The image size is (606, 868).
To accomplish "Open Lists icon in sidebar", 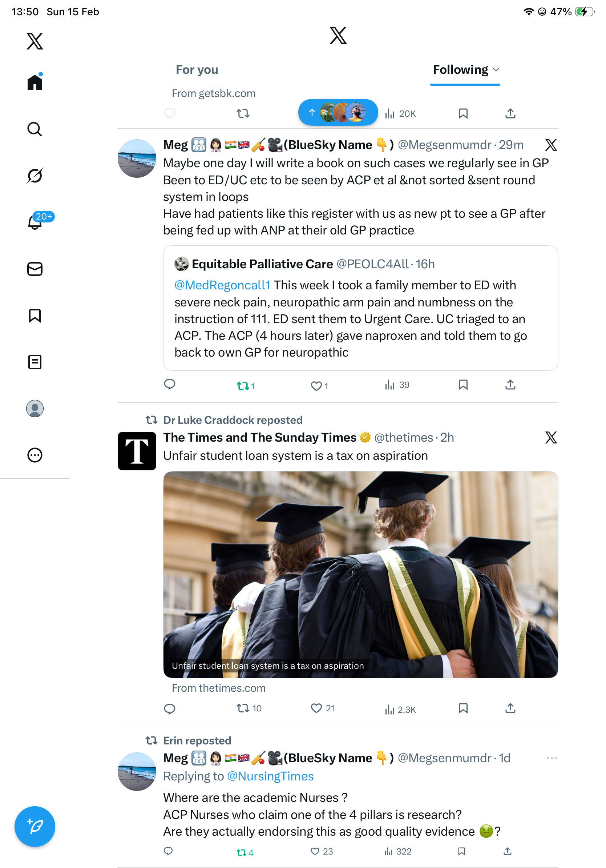I will [x=35, y=362].
